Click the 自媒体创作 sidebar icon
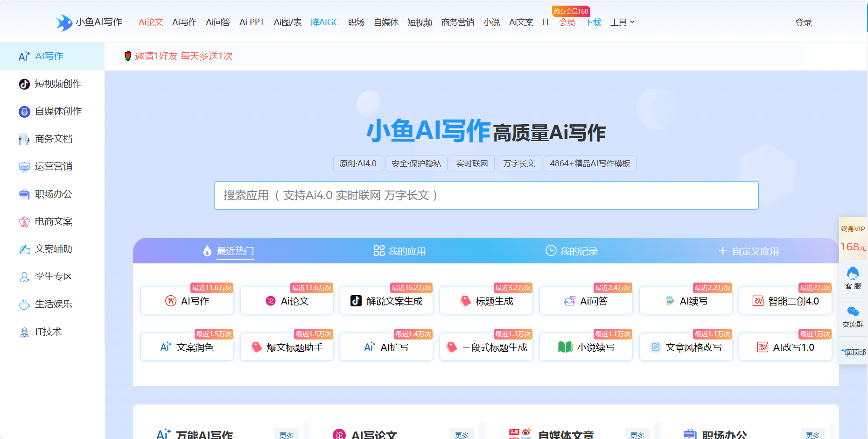The image size is (868, 439). click(24, 112)
